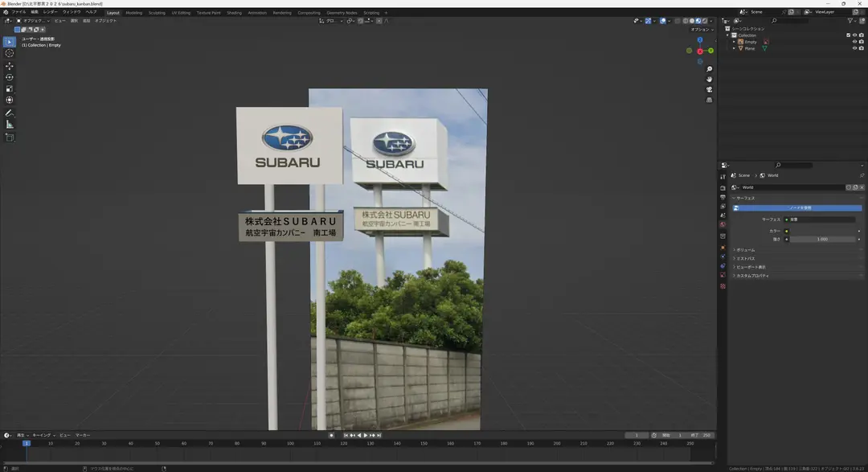Open the Scripting workspace tab
The width and height of the screenshot is (868, 472).
tap(371, 13)
